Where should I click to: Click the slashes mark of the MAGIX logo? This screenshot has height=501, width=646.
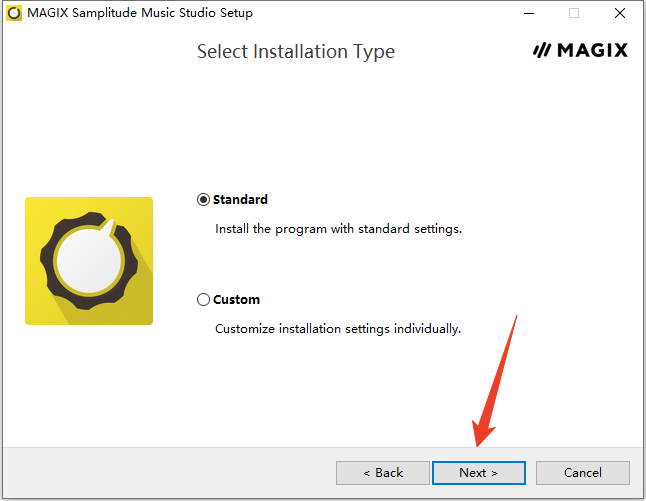[542, 50]
